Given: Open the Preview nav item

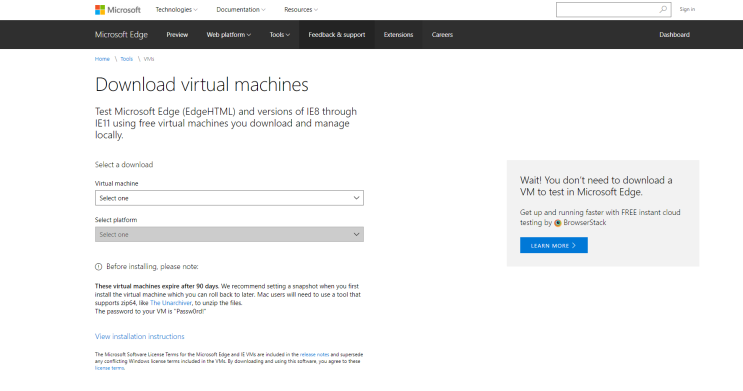Looking at the screenshot, I should click(x=177, y=35).
